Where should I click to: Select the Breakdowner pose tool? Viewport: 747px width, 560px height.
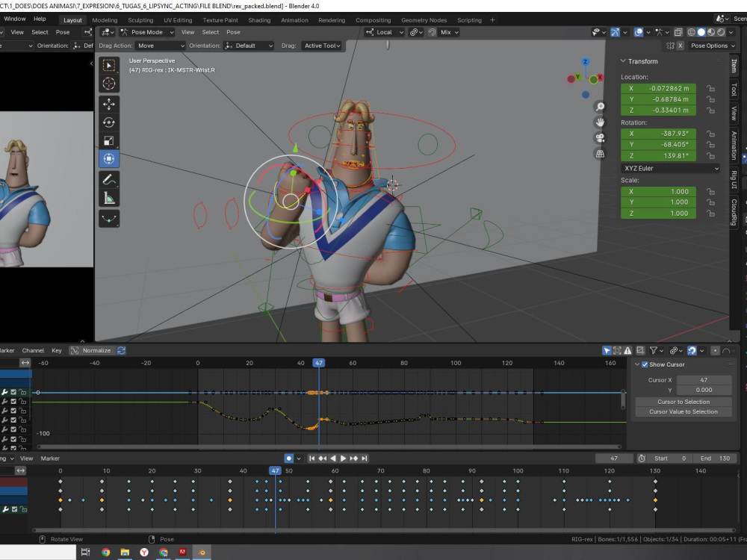point(109,219)
